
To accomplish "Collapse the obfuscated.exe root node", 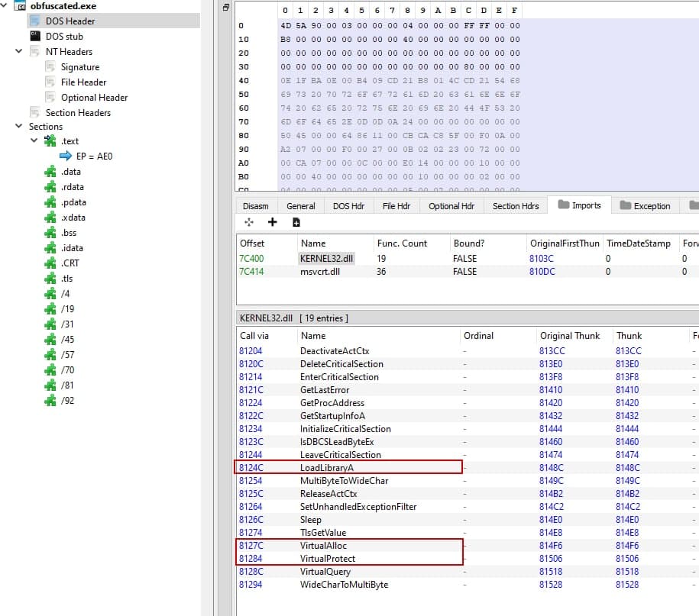I will [x=6, y=6].
